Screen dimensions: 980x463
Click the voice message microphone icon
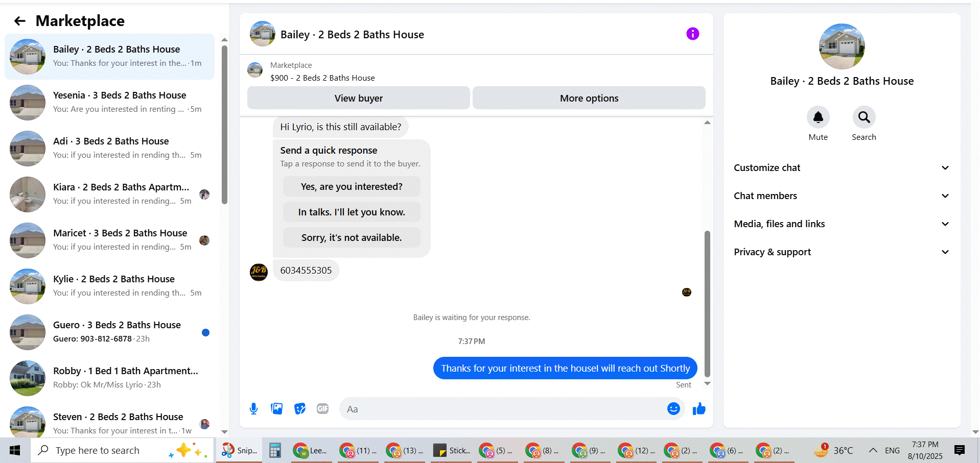pos(253,408)
